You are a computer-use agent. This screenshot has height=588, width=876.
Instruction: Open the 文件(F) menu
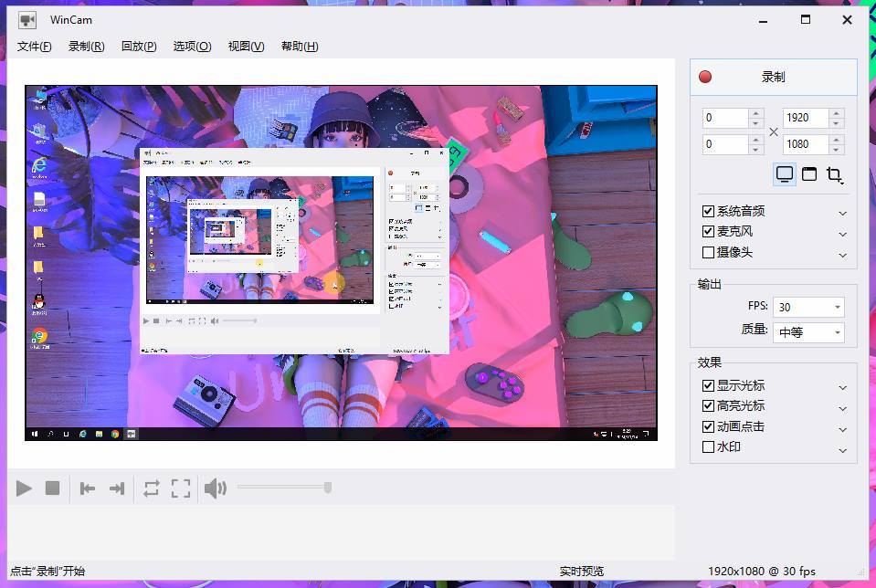pos(35,47)
